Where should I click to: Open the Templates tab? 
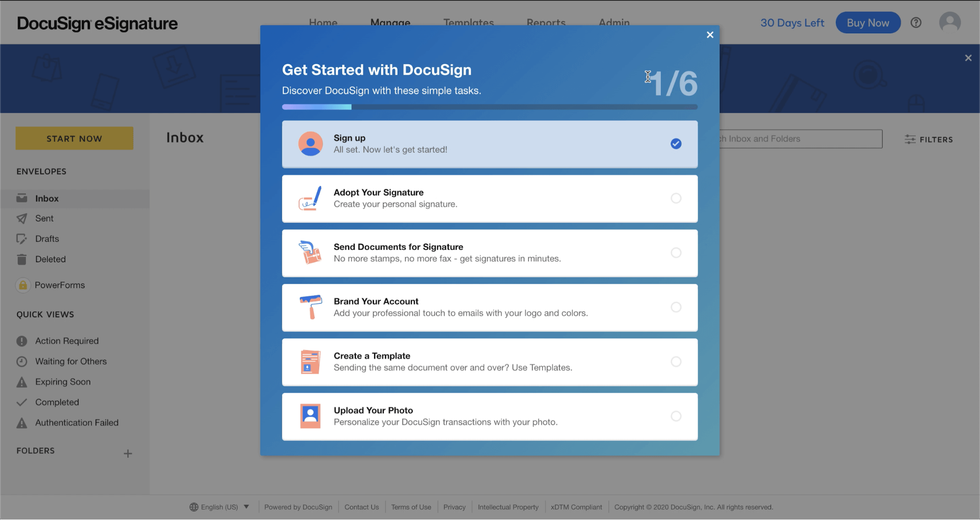(x=469, y=23)
